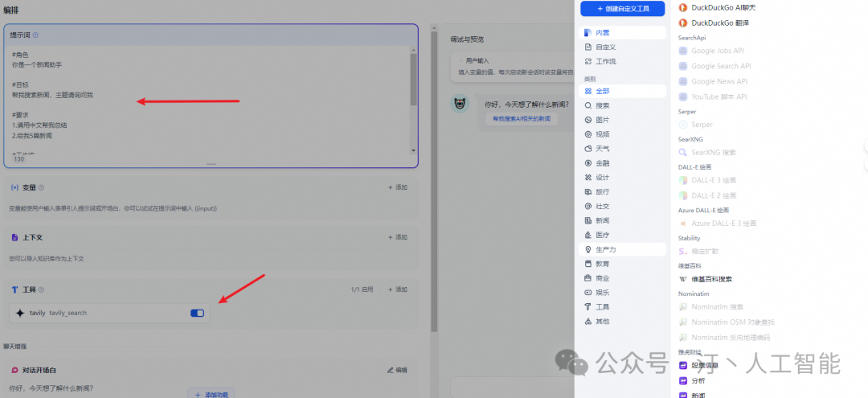This screenshot has height=398, width=868.
Task: Click the Google News API icon
Action: point(683,81)
